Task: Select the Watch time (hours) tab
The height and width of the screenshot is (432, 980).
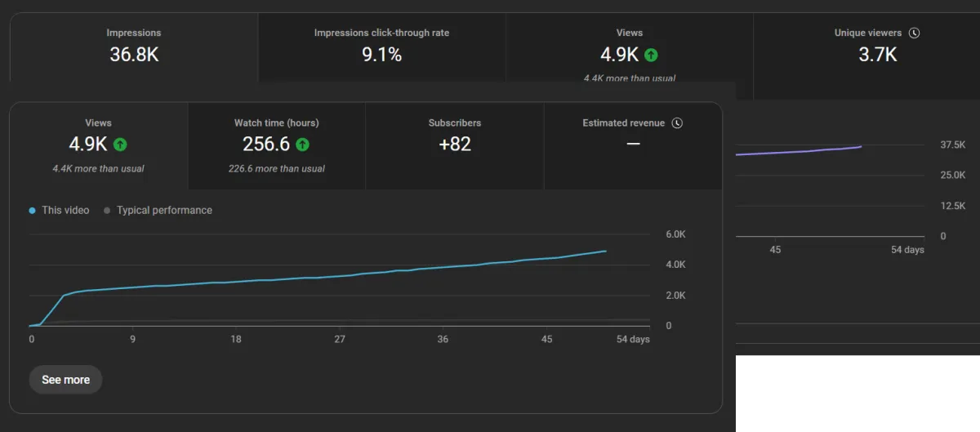Action: pyautogui.click(x=277, y=146)
